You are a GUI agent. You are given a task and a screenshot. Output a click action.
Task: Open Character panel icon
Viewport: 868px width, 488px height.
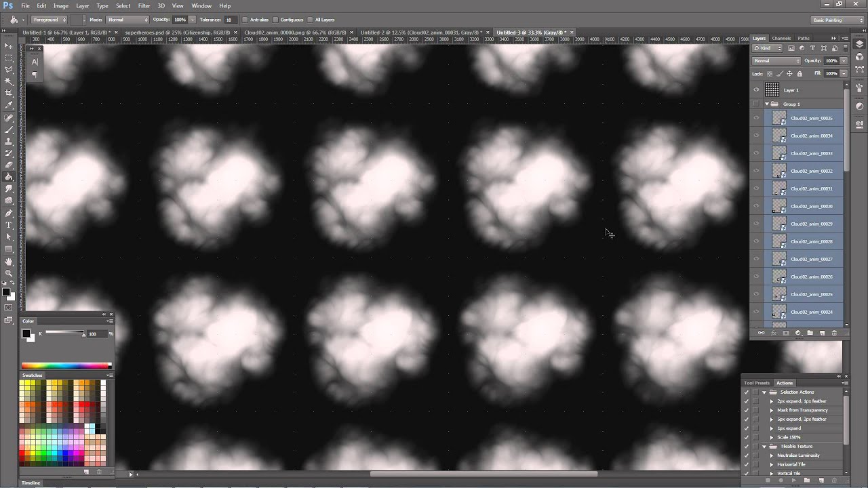[x=35, y=62]
